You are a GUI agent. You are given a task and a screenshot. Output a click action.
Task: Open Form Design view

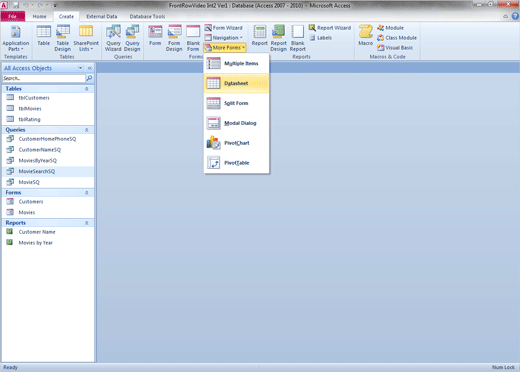(174, 38)
